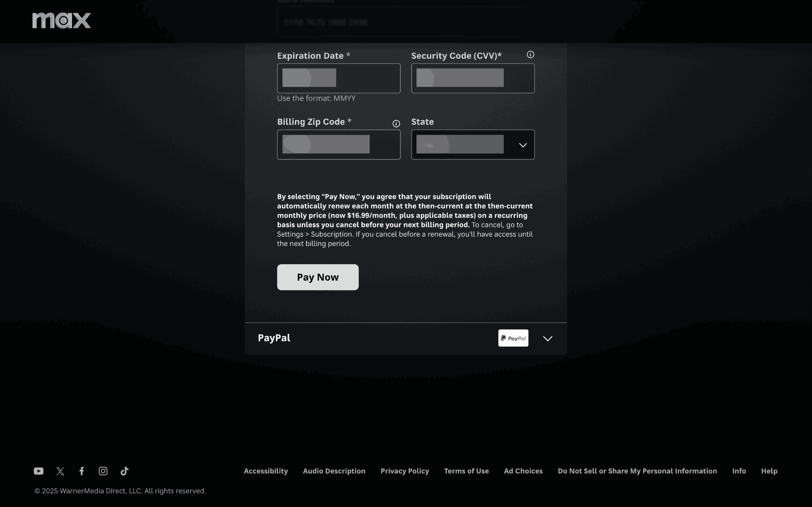
Task: Click the PayPal logo badge
Action: (x=513, y=338)
